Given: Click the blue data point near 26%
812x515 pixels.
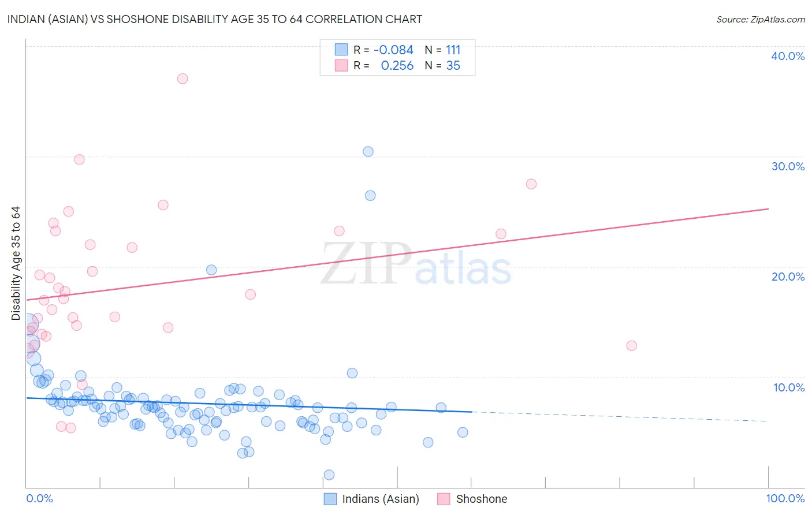Looking at the screenshot, I should pos(370,195).
